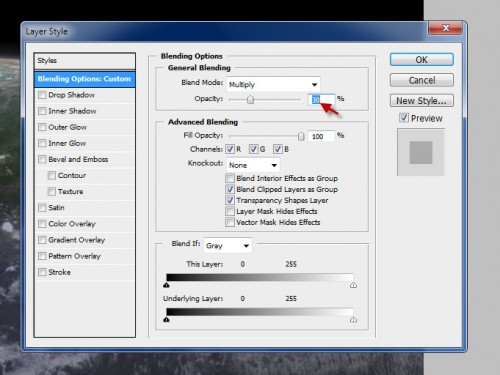Click the Underlying Layer gradient bar
The height and width of the screenshot is (375, 500).
point(260,312)
